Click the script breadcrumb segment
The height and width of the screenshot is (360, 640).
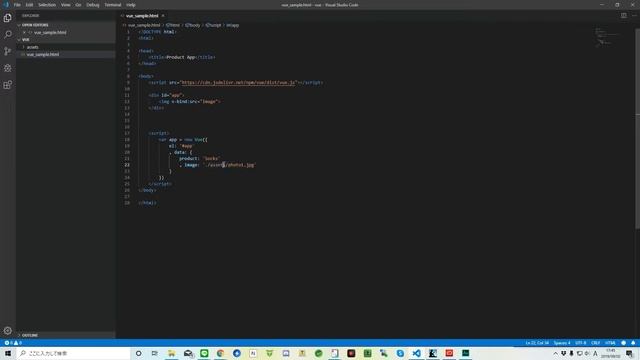[213, 25]
